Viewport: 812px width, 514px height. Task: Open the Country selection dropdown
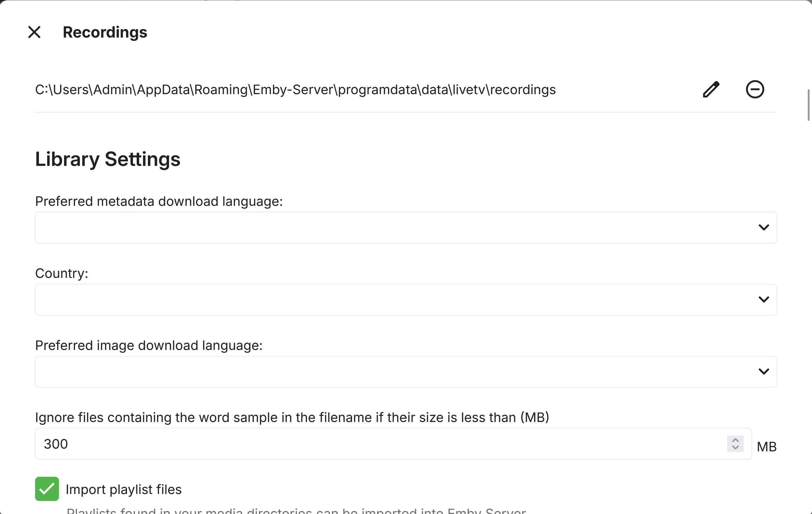click(388, 299)
